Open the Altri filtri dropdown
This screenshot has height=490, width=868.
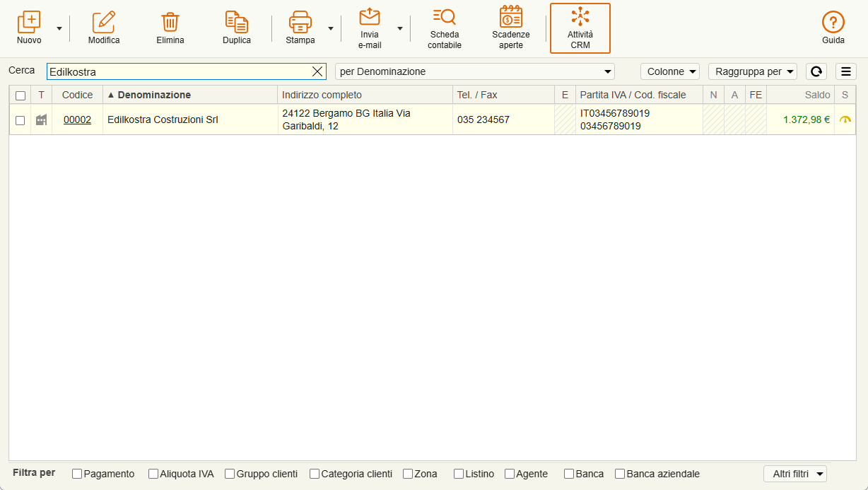(x=795, y=474)
